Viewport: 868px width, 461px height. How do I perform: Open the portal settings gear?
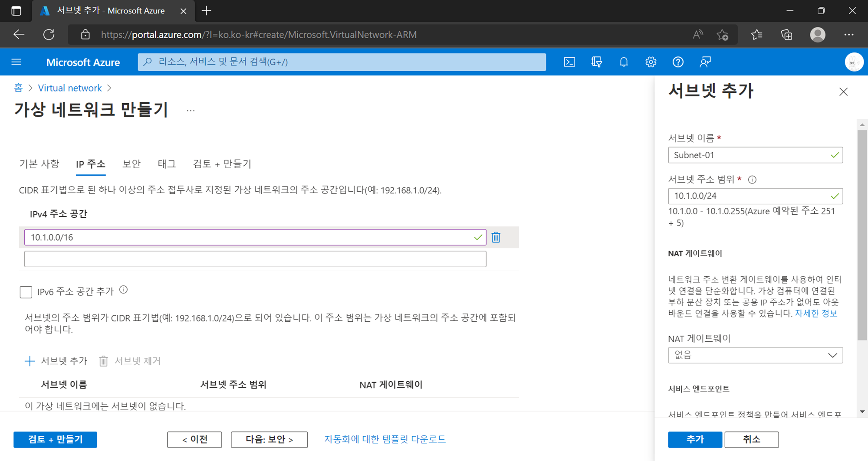tap(651, 62)
